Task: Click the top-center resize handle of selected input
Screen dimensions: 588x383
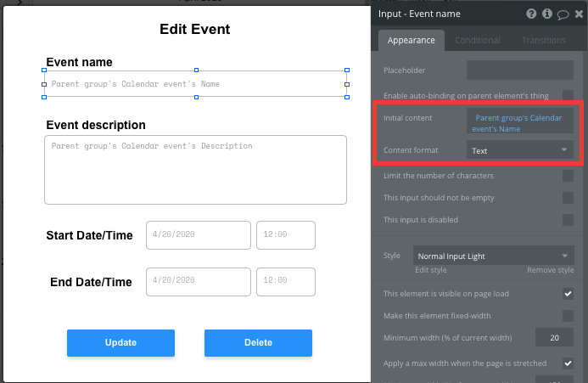Action: click(196, 70)
